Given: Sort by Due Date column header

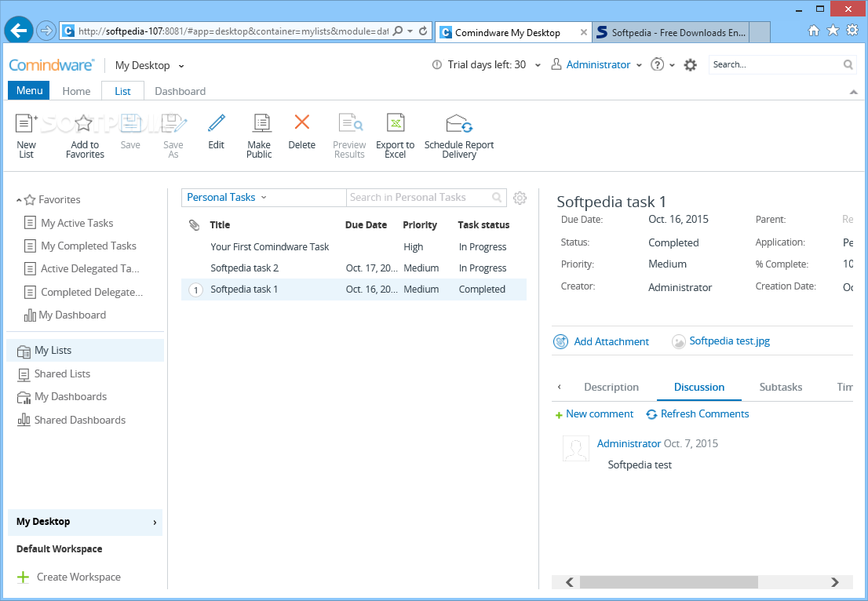Looking at the screenshot, I should click(x=366, y=224).
